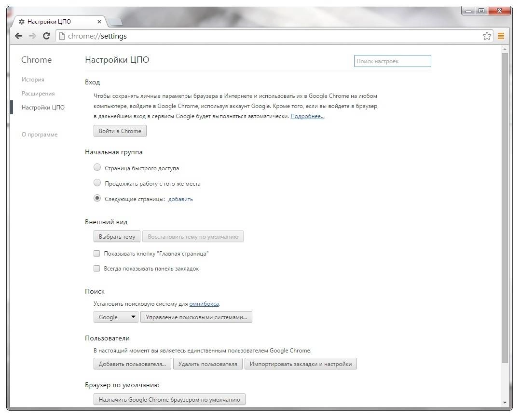Click the Начальная группа section heading

coord(114,152)
